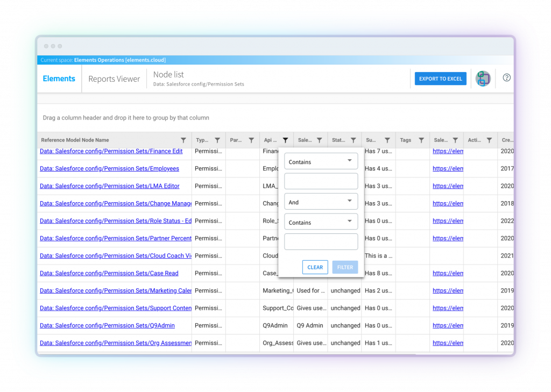The height and width of the screenshot is (392, 551).
Task: Click the Elements logo tab
Action: click(59, 79)
